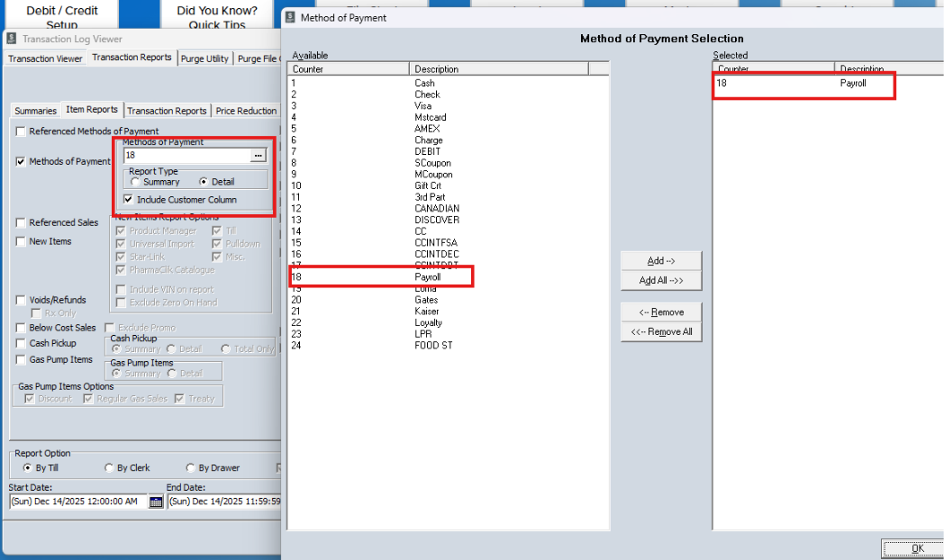Click the Method of Payment window title icon
The width and height of the screenshot is (944, 560).
click(x=289, y=17)
